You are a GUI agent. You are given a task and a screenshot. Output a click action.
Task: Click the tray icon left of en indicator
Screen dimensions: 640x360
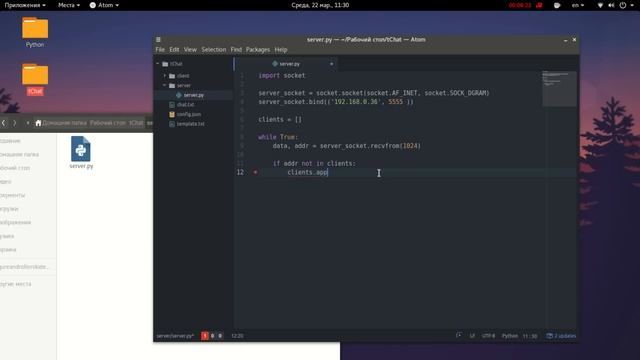pyautogui.click(x=557, y=5)
